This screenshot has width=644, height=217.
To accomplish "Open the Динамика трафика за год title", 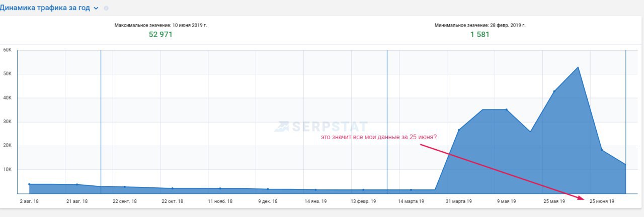I will point(45,8).
